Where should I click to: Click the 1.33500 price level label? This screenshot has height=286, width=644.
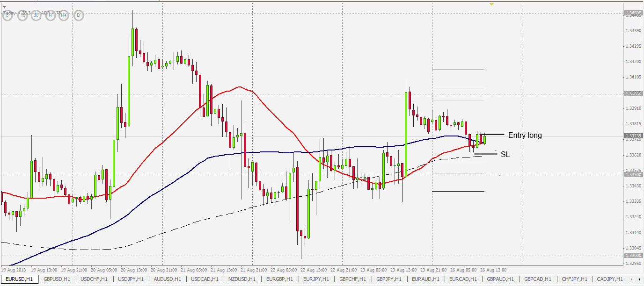click(x=633, y=174)
